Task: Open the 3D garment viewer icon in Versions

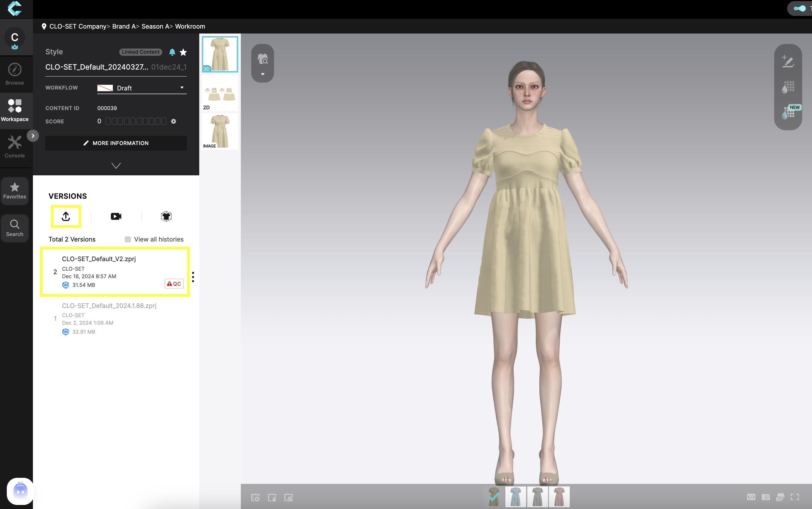Action: pos(166,216)
